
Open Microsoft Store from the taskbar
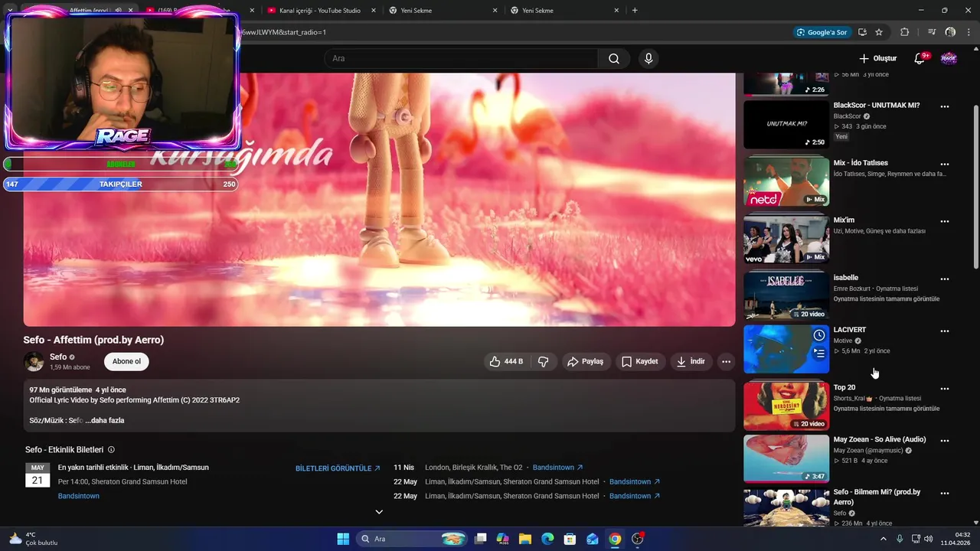pos(570,539)
